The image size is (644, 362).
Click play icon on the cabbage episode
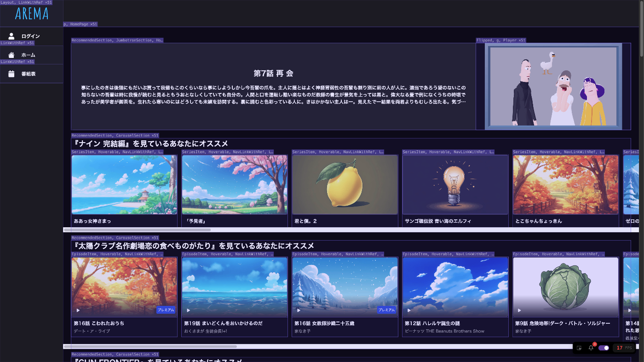pos(520,310)
